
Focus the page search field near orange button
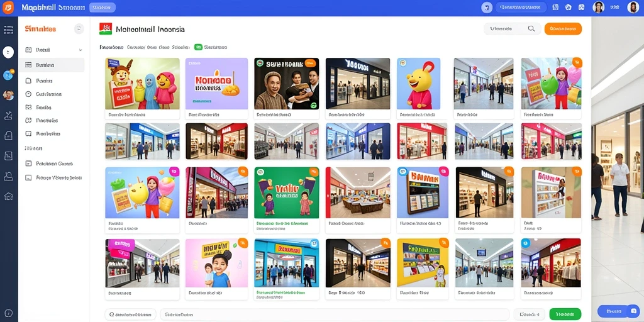513,29
